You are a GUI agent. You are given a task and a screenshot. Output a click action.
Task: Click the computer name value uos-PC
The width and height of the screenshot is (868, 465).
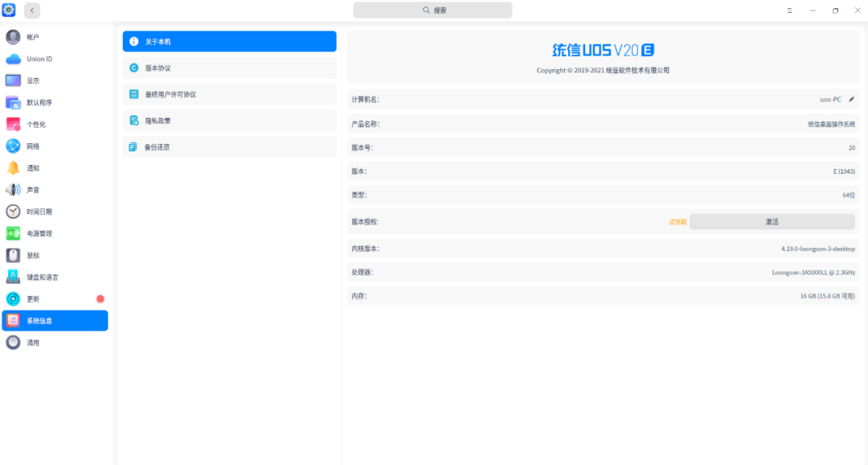(830, 99)
